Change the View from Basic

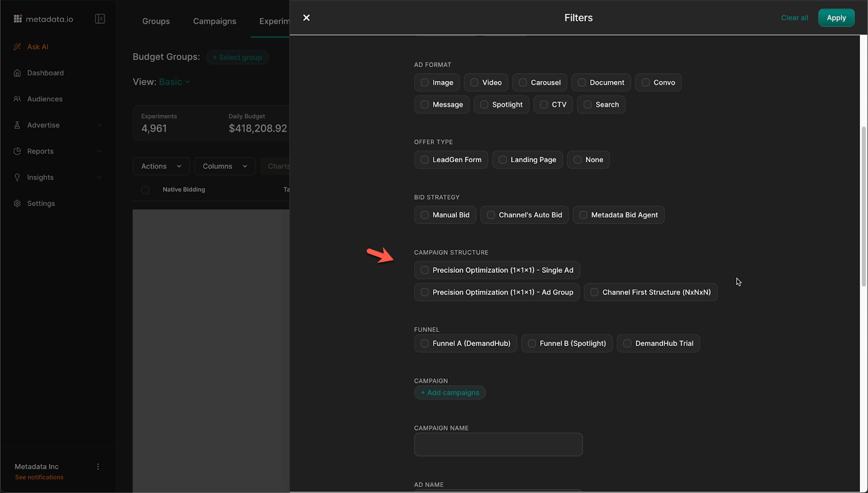pyautogui.click(x=174, y=81)
